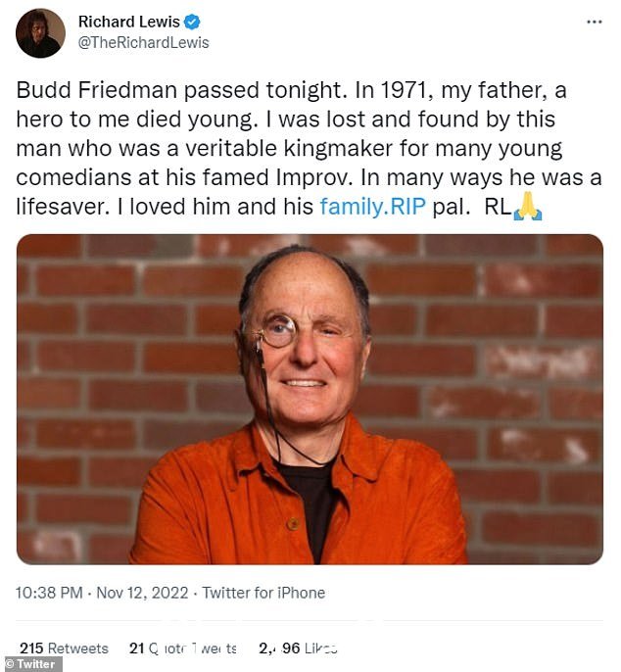This screenshot has width=621, height=672.
Task: Click the © Twitter credit label
Action: (30, 664)
